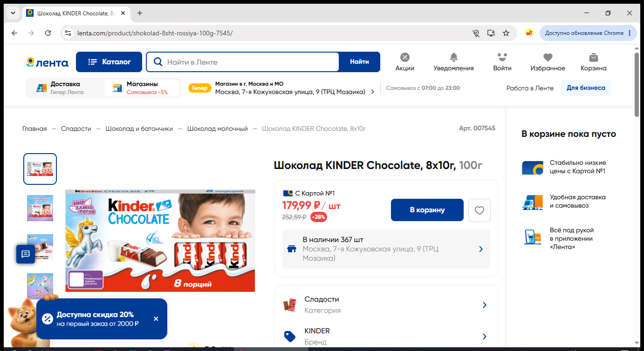Close the Шоколад KINDER Chocolate tab
This screenshot has width=644, height=351.
123,13
